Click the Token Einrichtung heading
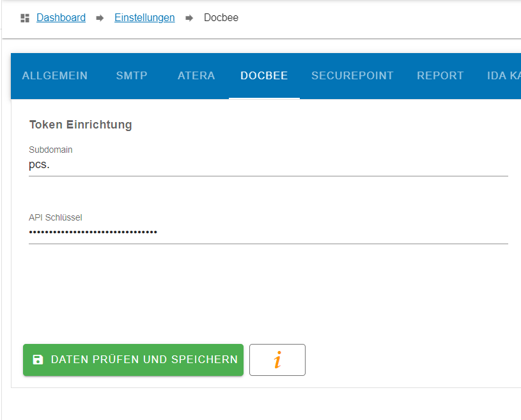Screen dimensions: 521x420 81,125
